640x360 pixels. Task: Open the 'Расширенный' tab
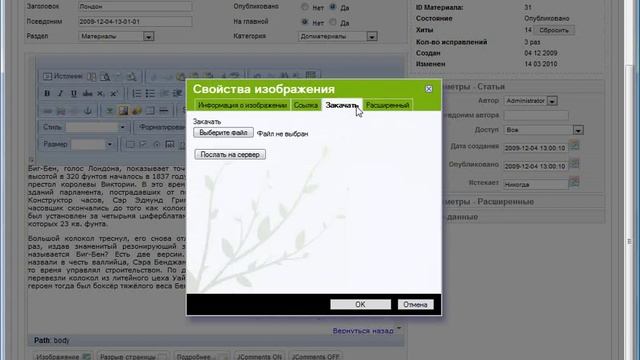[x=387, y=105]
